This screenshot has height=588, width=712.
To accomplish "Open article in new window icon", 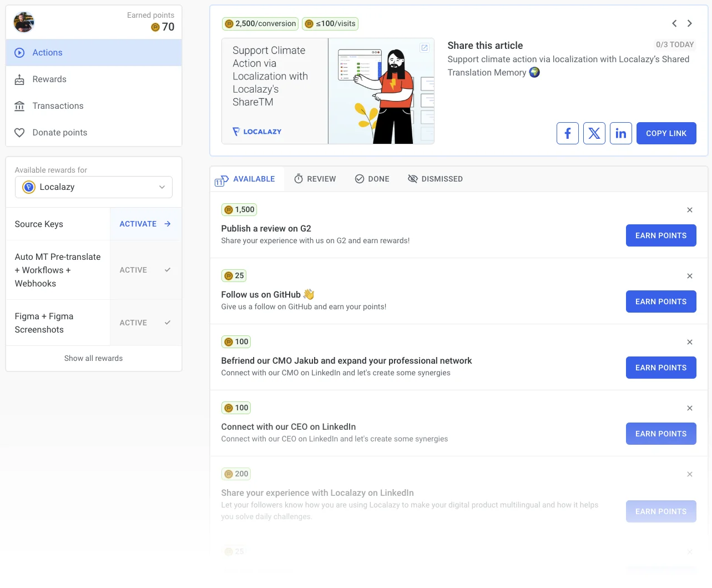I will click(425, 48).
